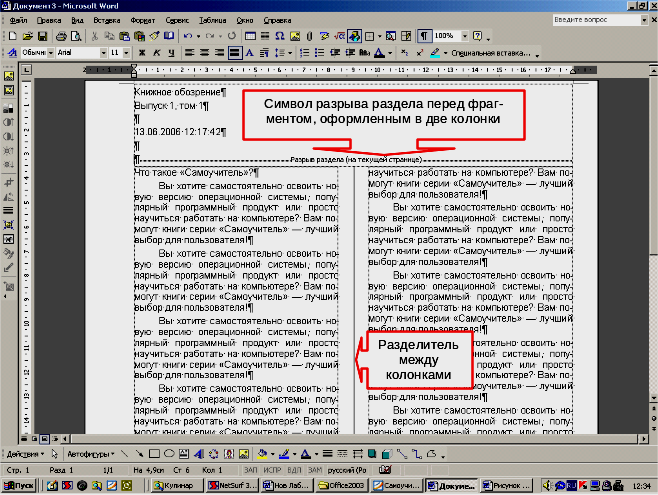Select the Line drawing tool
658x495 pixels.
[x=125, y=453]
